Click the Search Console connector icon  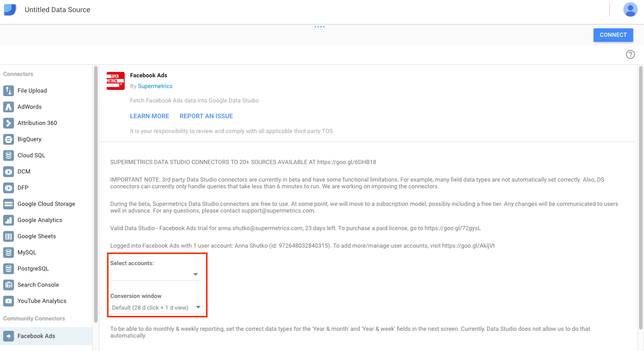(x=9, y=285)
